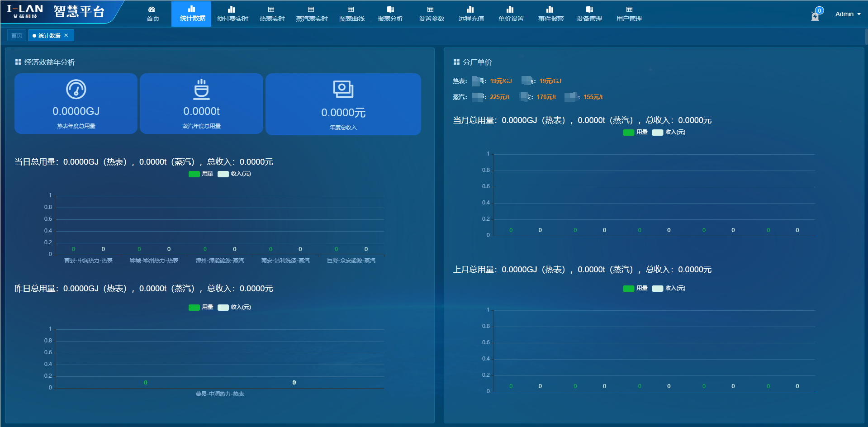Expand the Admin user dropdown
This screenshot has width=868, height=427.
[x=848, y=14]
